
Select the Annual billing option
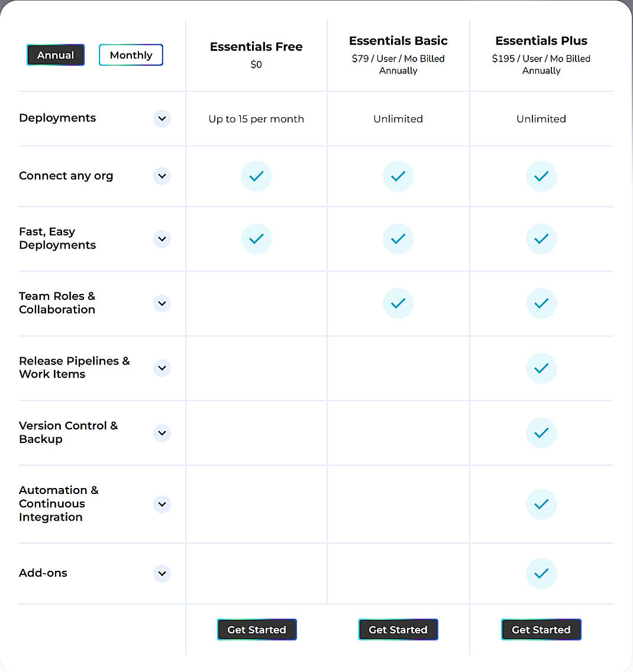click(x=56, y=54)
